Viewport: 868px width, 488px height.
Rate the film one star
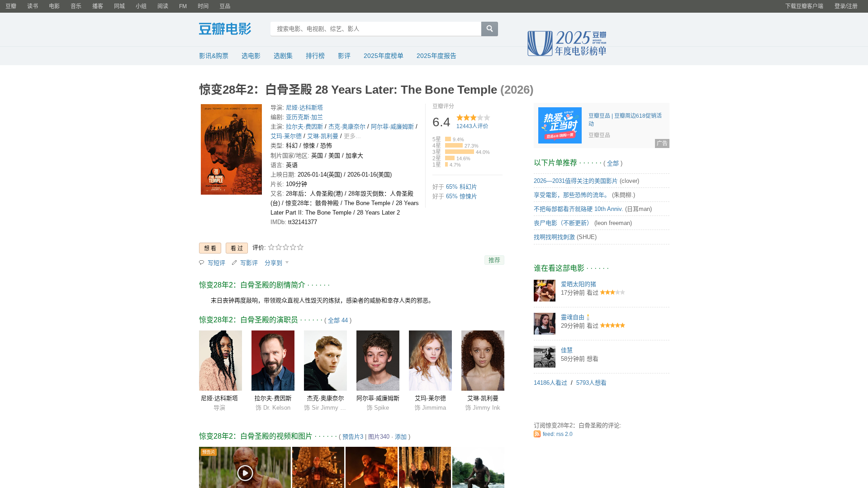[271, 247]
